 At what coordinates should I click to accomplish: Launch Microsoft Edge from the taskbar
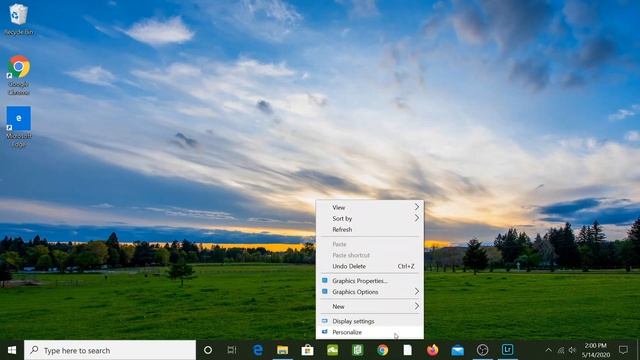tap(258, 350)
